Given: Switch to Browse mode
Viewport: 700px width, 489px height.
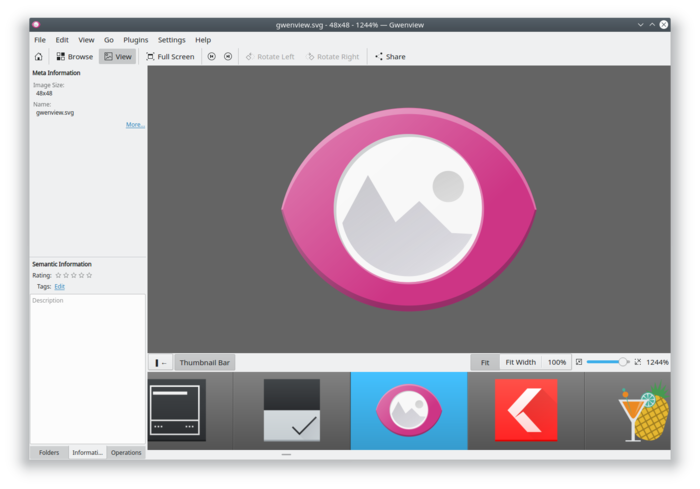Looking at the screenshot, I should pos(75,57).
